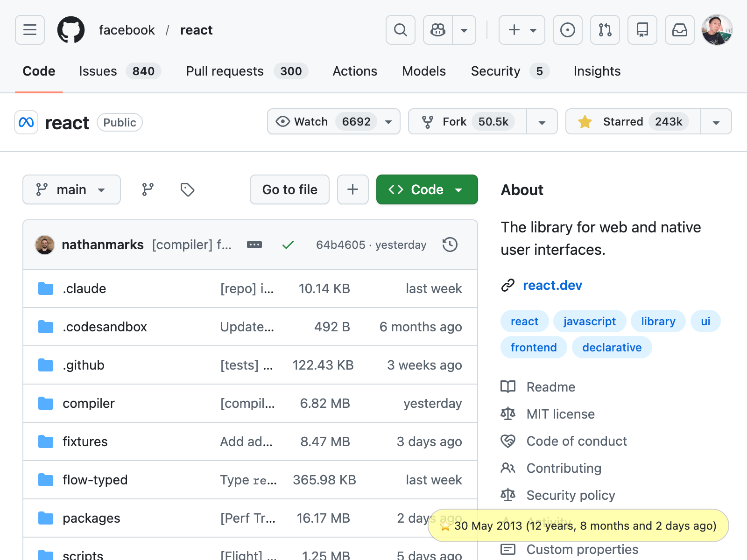Viewport: 747px width, 560px height.
Task: Switch to the Issues tab
Action: coord(98,71)
